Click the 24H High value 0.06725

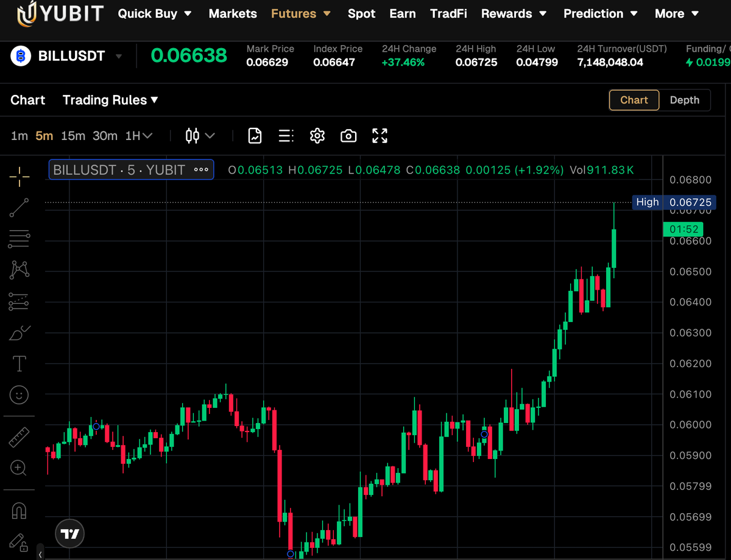(476, 62)
